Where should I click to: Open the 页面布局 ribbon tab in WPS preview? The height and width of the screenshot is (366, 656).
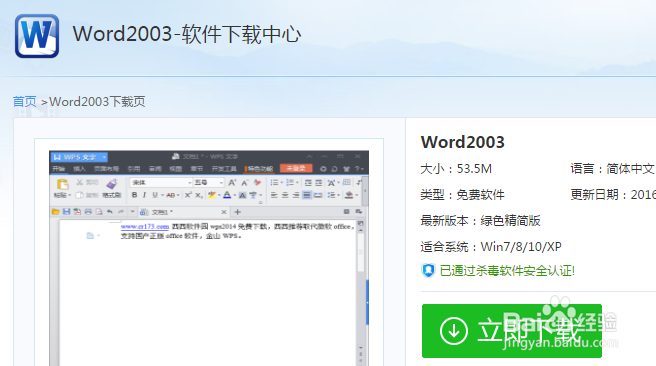[106, 169]
